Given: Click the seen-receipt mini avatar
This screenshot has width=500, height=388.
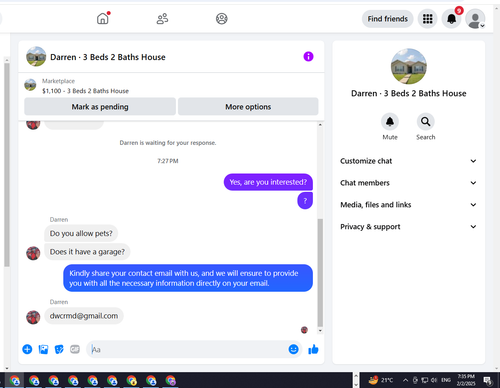Looking at the screenshot, I should [x=304, y=330].
